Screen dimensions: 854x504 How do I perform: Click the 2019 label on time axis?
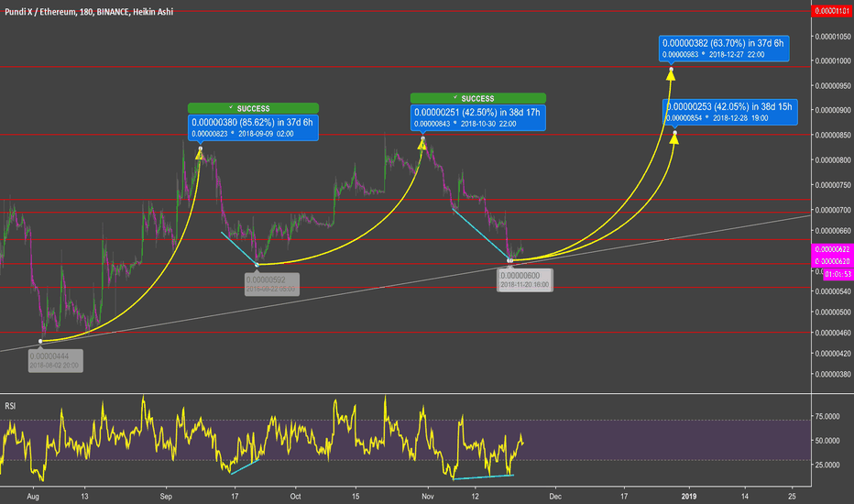point(689,497)
